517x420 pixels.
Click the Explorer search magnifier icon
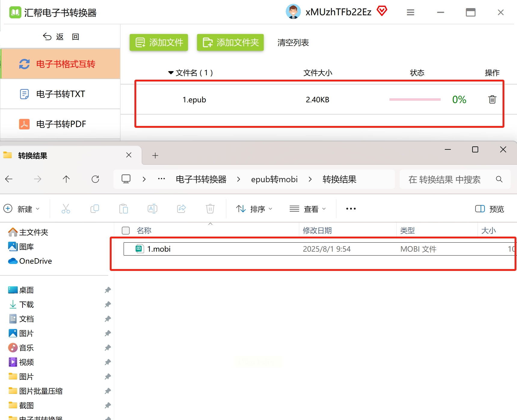(x=499, y=179)
